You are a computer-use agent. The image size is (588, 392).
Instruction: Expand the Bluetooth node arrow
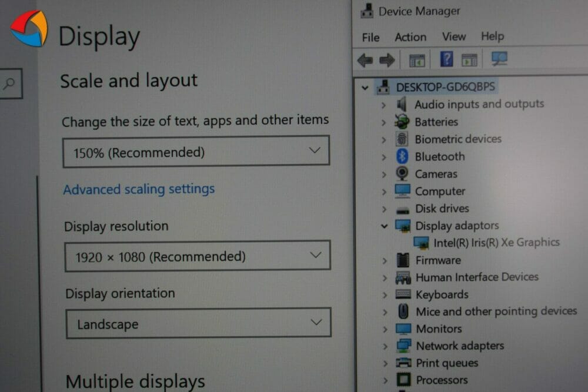pos(383,158)
